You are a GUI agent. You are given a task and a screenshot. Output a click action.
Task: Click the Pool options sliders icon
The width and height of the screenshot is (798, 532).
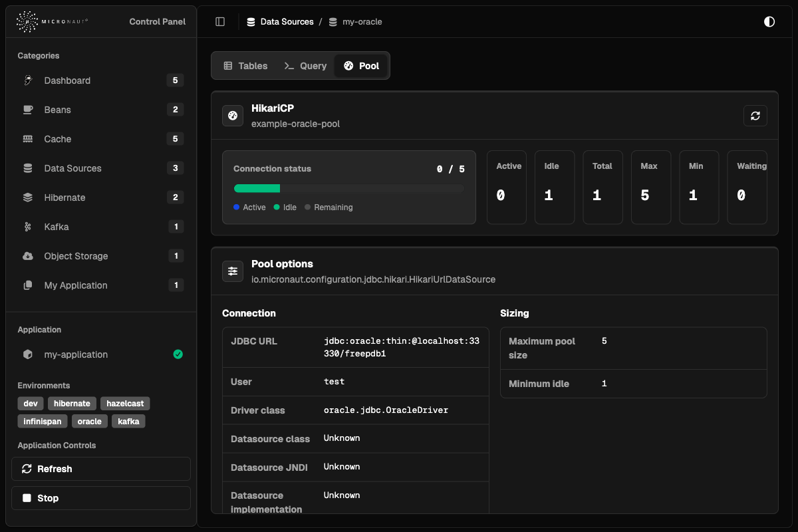click(x=233, y=271)
